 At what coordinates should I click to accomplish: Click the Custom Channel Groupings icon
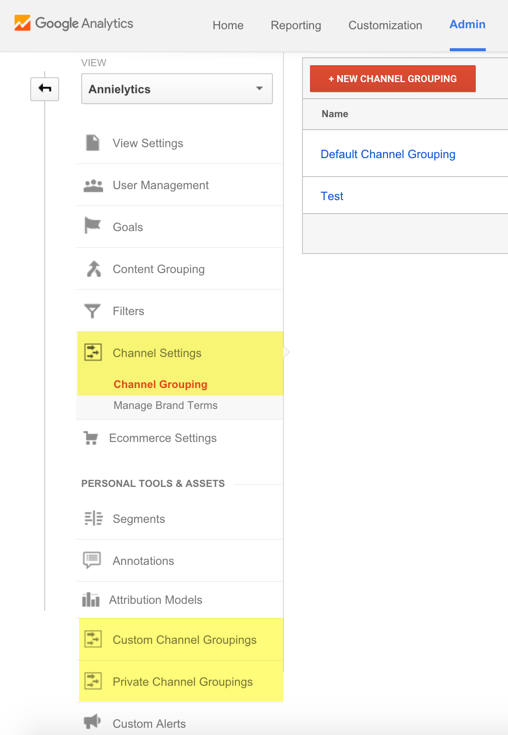click(93, 639)
